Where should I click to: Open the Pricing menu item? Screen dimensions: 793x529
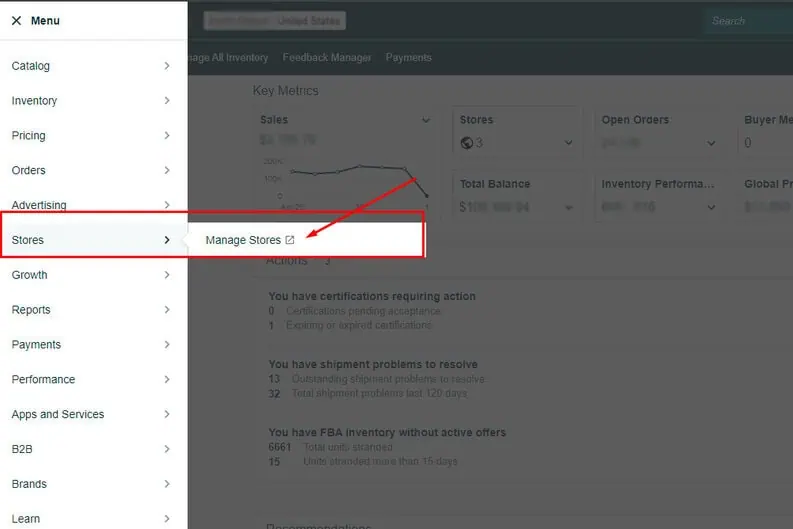[94, 136]
